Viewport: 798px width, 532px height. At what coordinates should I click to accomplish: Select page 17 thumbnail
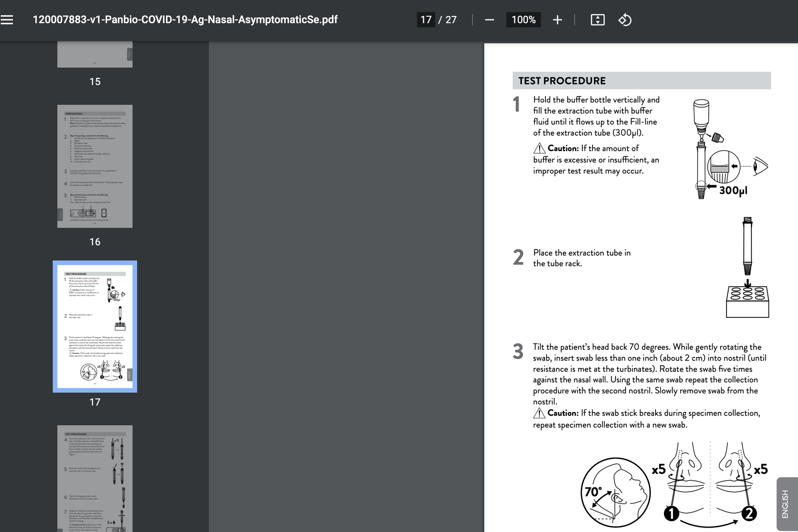click(95, 327)
